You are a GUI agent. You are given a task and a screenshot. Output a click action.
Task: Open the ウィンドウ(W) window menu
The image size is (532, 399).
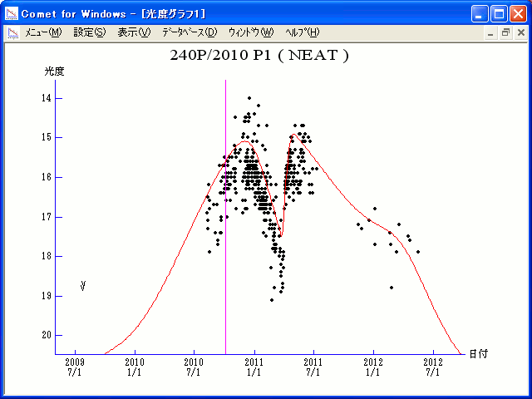[249, 32]
